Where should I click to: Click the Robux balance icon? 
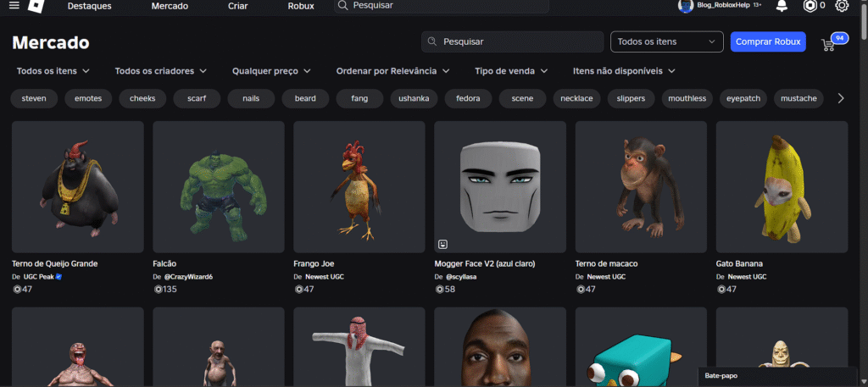click(809, 6)
